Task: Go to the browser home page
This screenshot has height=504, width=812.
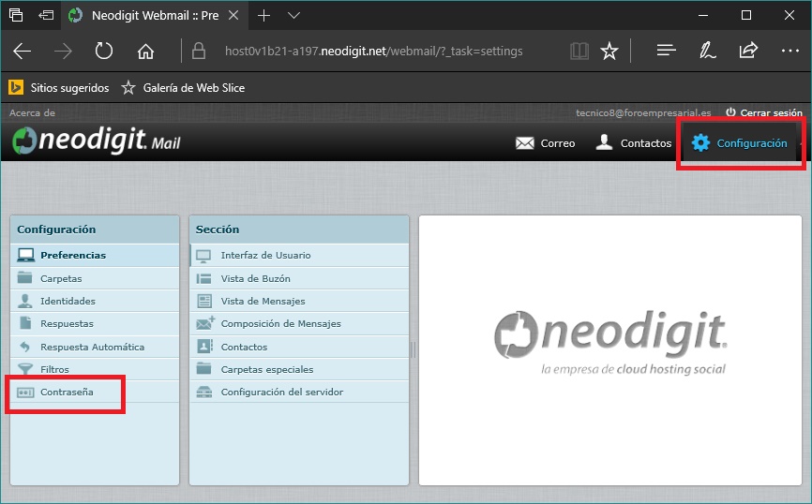Action: pos(145,51)
